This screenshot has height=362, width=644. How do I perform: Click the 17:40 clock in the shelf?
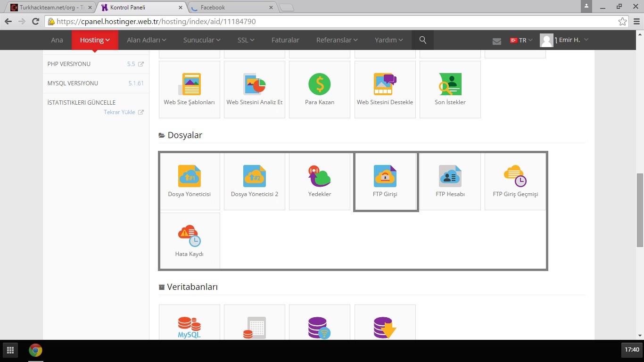[x=632, y=350]
